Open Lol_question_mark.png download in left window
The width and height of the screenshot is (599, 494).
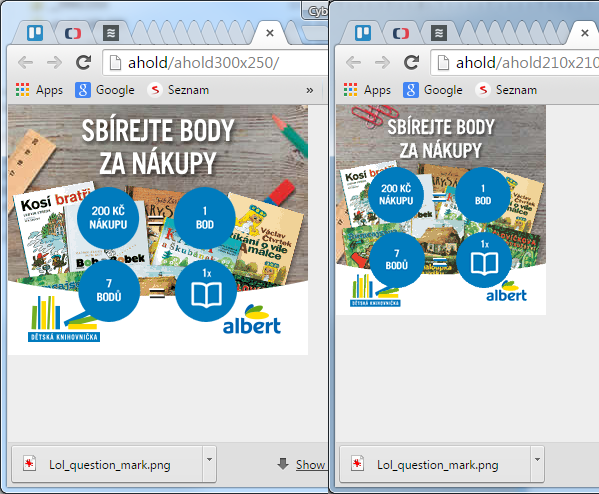point(107,464)
